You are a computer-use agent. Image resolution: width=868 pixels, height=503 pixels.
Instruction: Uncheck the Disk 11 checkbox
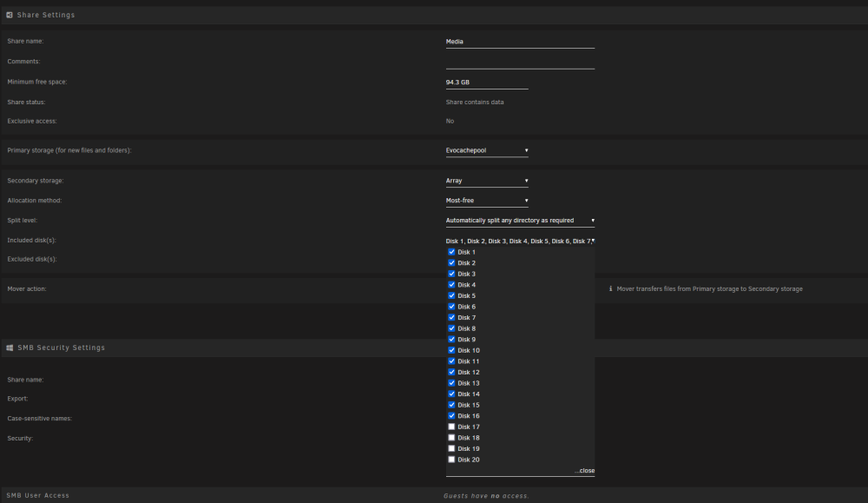[451, 361]
